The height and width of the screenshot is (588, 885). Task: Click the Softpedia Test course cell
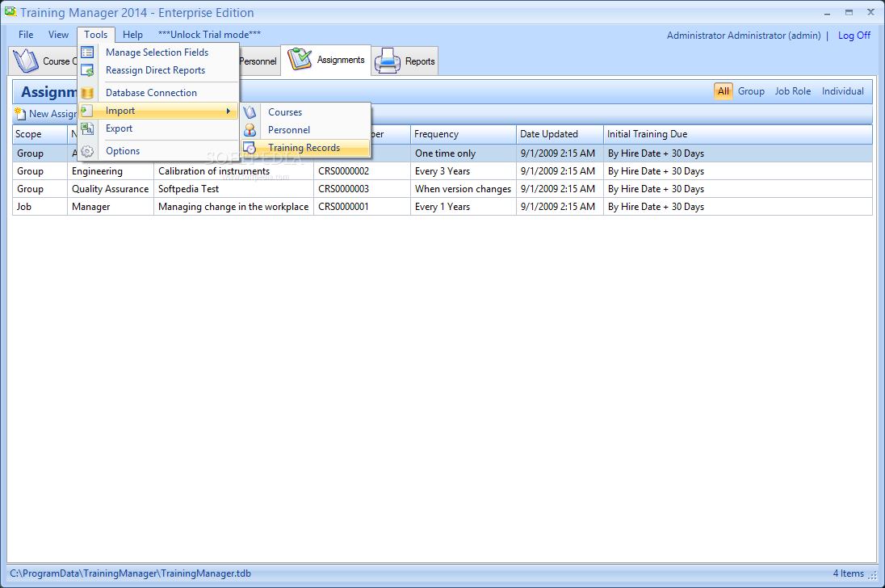tap(233, 189)
